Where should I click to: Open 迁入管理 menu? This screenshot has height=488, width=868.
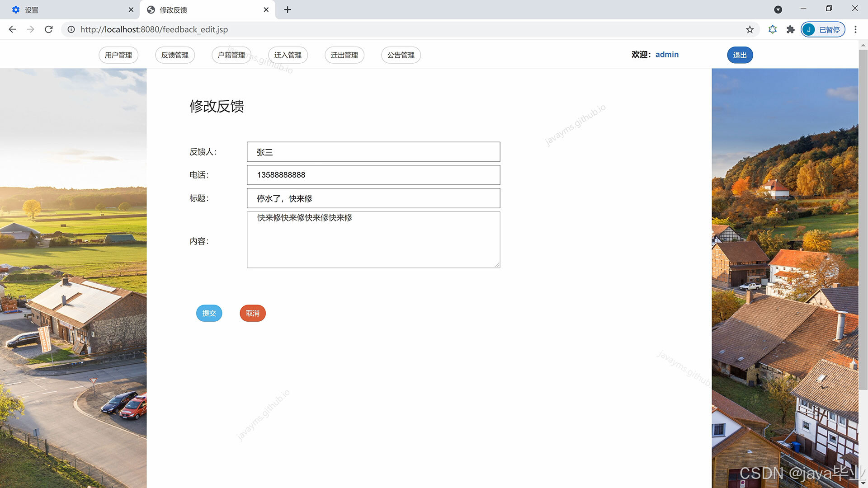click(288, 55)
